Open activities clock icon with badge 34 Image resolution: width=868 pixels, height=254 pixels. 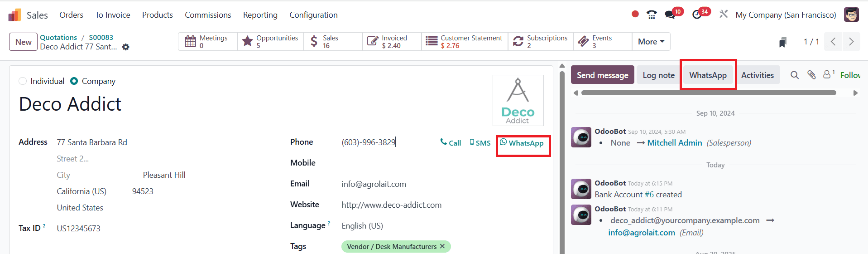pos(697,15)
